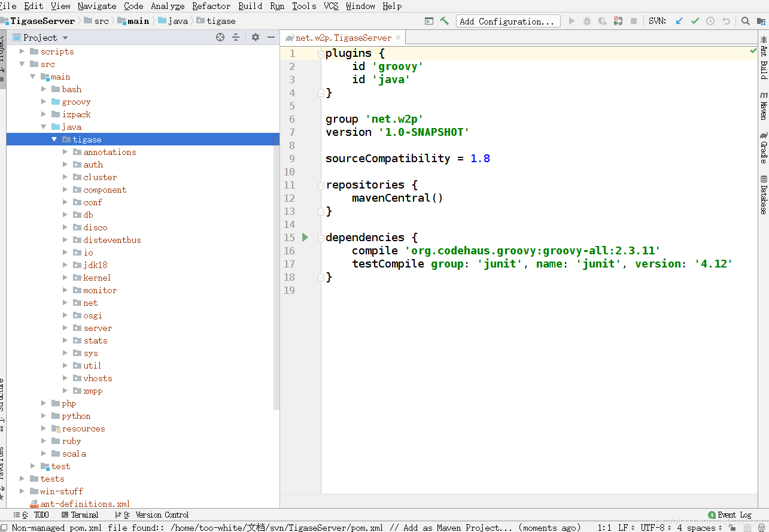769x532 pixels.
Task: Open the Build menu
Action: pos(250,6)
